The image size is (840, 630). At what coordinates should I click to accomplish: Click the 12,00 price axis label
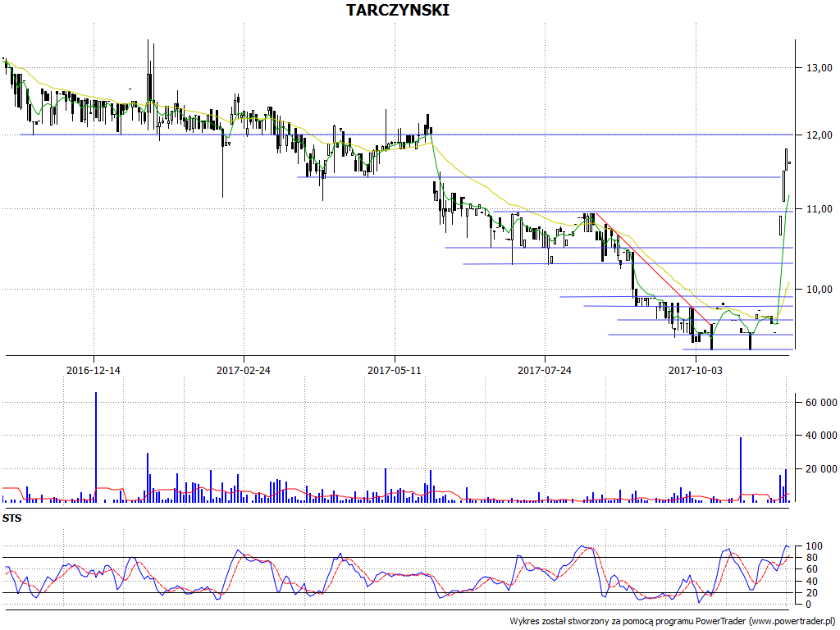pyautogui.click(x=819, y=135)
